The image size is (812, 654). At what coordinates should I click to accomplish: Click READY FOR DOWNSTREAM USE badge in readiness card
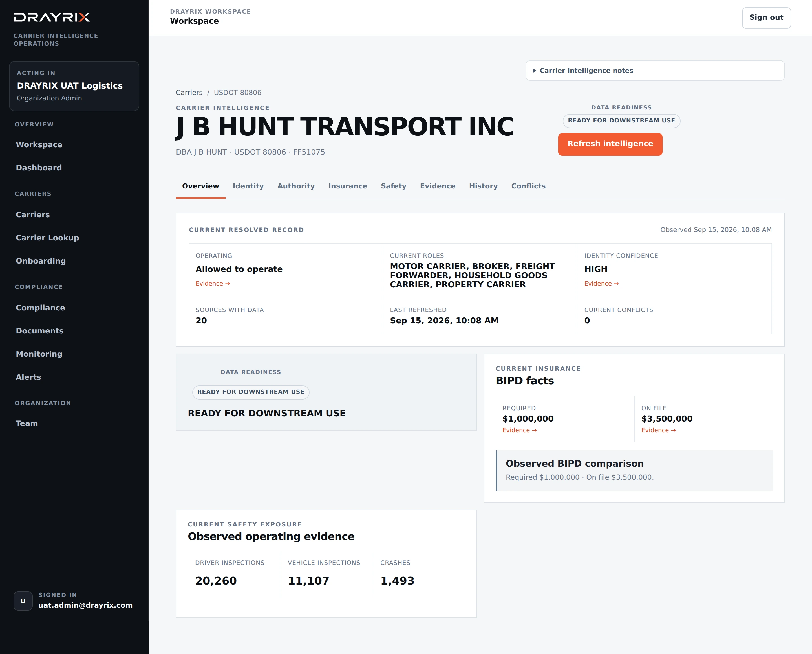pos(251,392)
